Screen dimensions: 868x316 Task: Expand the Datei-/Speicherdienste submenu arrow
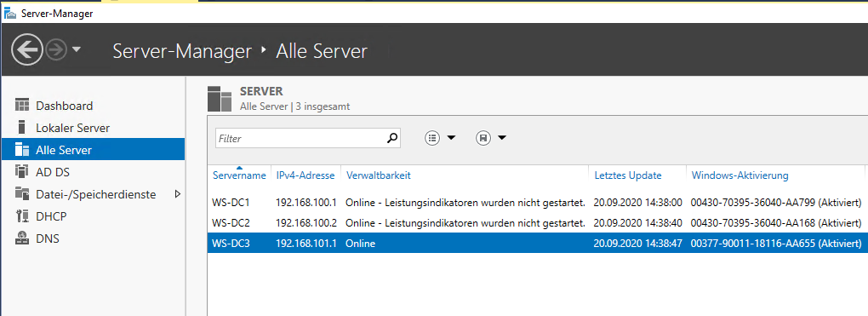click(178, 194)
